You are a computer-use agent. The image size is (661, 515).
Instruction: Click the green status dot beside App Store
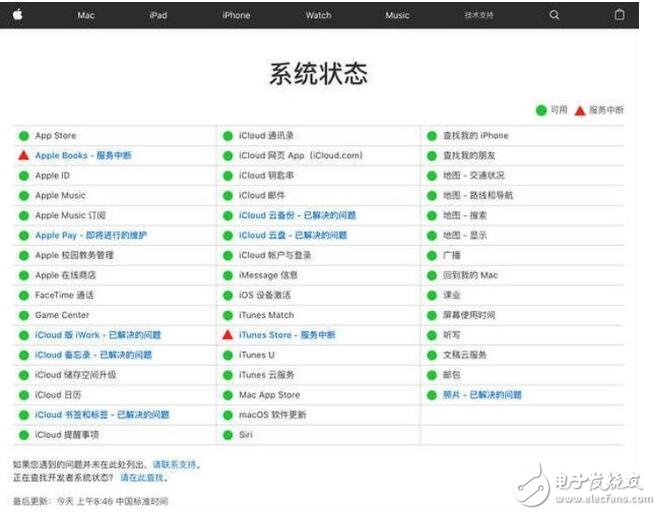click(24, 136)
